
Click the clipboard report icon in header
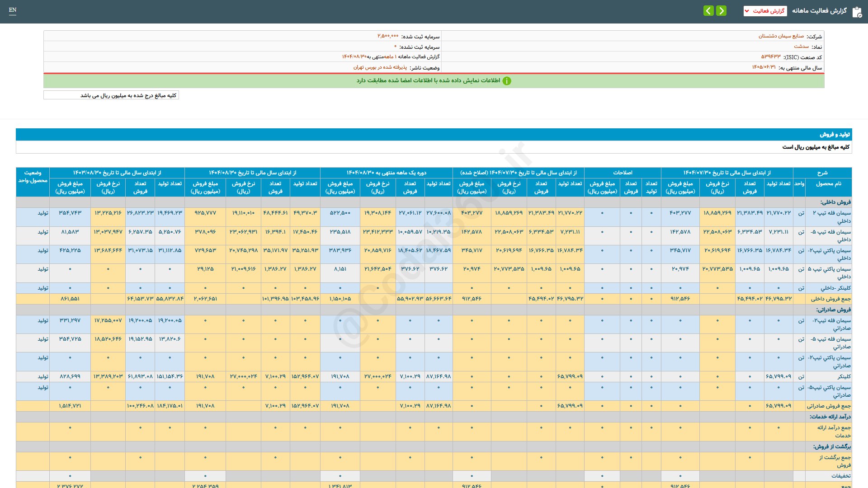click(857, 12)
